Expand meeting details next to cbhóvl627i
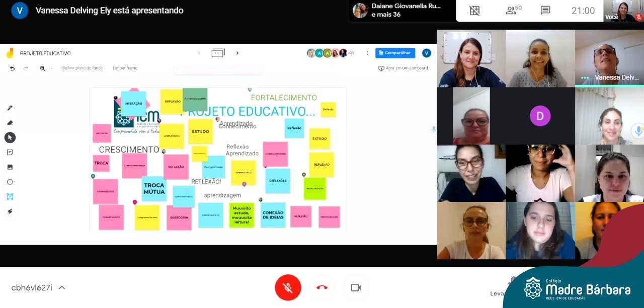 click(x=62, y=288)
